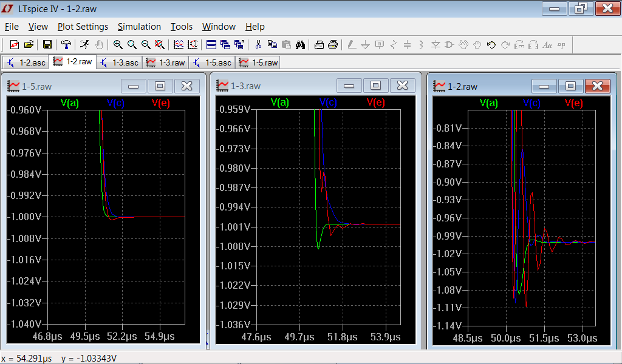This screenshot has height=364, width=622.
Task: Click green V(a) trace label in 1-5.raw
Action: tap(70, 103)
